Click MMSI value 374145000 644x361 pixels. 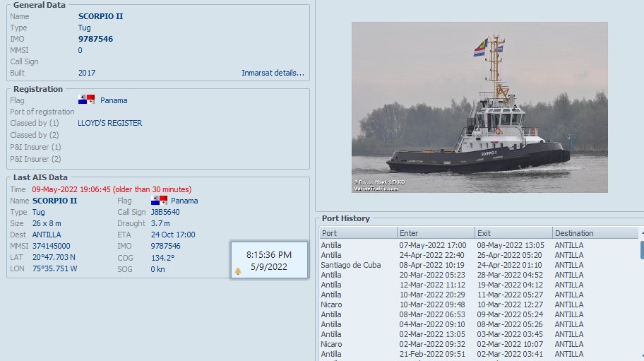click(x=52, y=246)
